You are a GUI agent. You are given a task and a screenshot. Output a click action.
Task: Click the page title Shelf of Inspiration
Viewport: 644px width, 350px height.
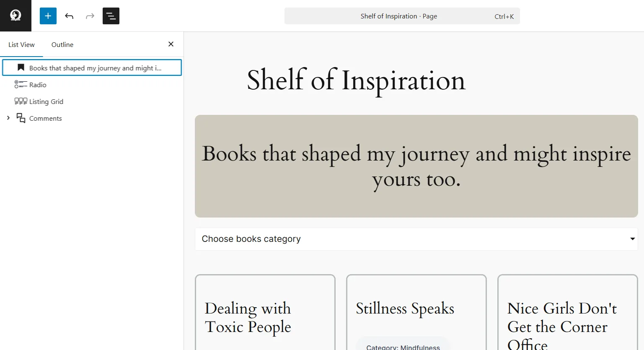[356, 80]
